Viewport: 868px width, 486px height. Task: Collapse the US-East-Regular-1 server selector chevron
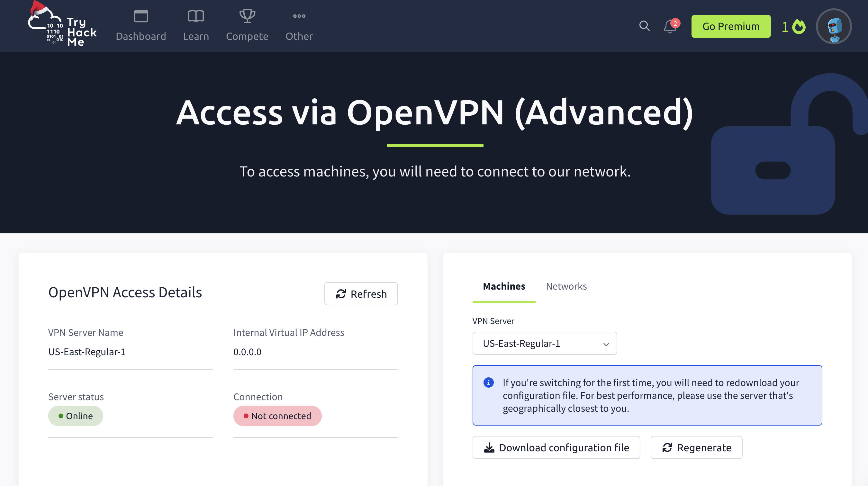pos(606,344)
